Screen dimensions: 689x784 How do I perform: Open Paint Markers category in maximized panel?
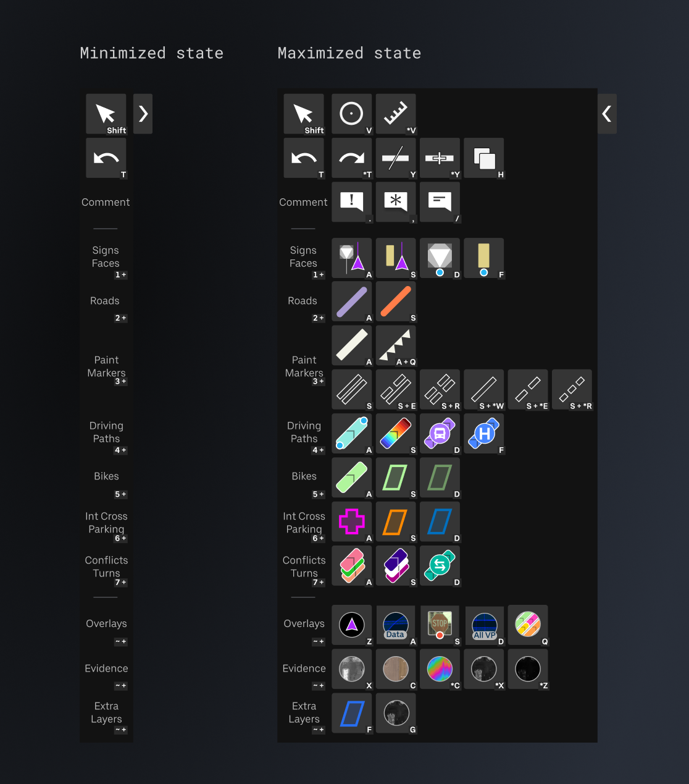(304, 367)
